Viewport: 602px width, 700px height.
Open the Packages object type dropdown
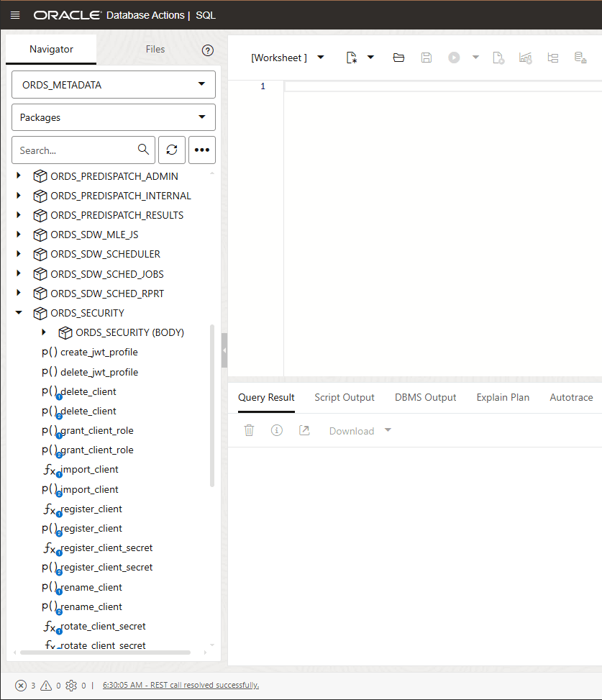pyautogui.click(x=113, y=117)
